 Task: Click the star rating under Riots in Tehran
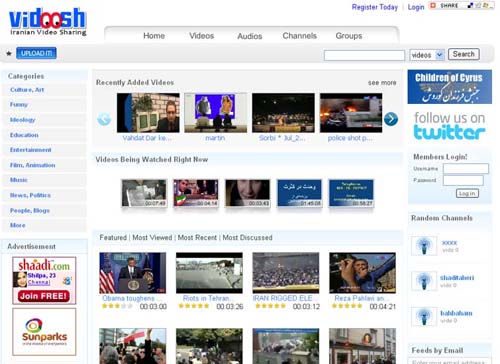(x=194, y=306)
